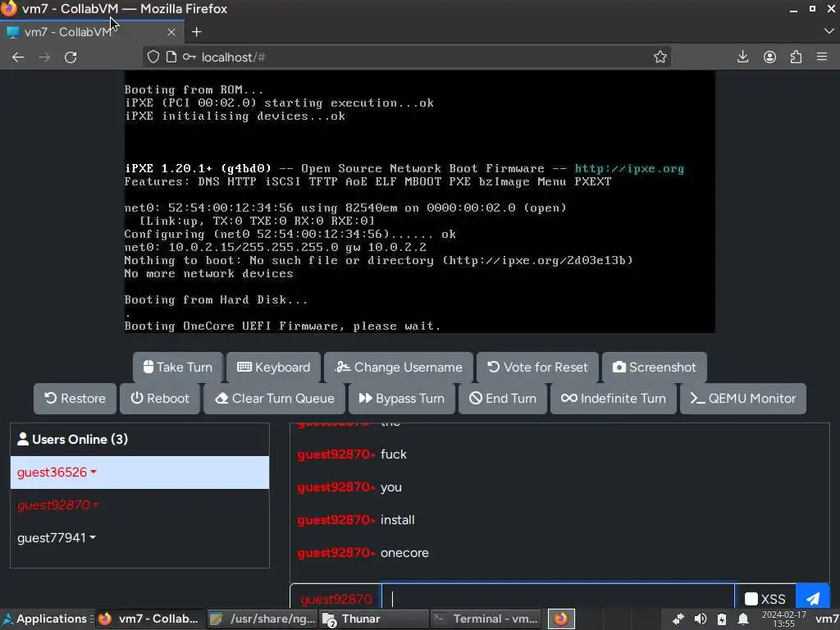
Task: Click the Bypass Turn button
Action: pos(402,398)
